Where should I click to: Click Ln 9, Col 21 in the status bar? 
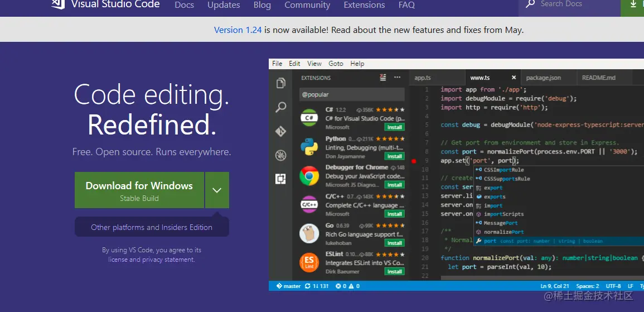(x=555, y=286)
